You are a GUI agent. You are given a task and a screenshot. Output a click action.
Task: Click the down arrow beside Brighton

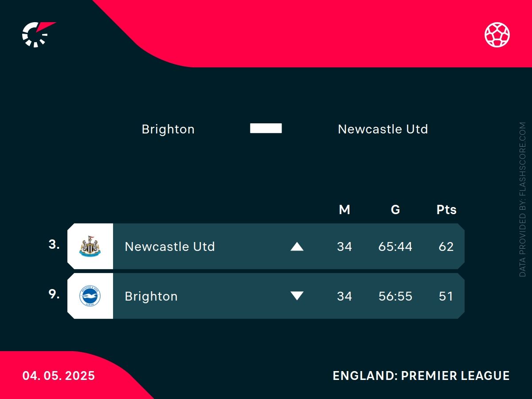click(x=297, y=296)
